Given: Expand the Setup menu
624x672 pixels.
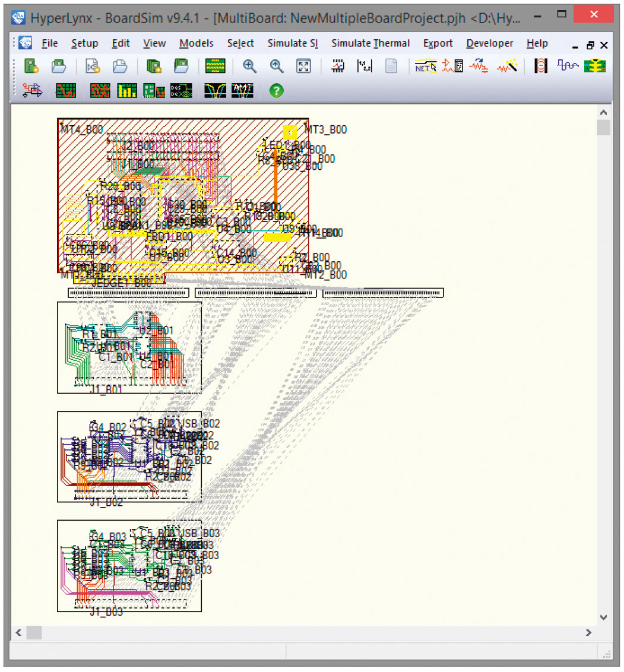Looking at the screenshot, I should [84, 43].
